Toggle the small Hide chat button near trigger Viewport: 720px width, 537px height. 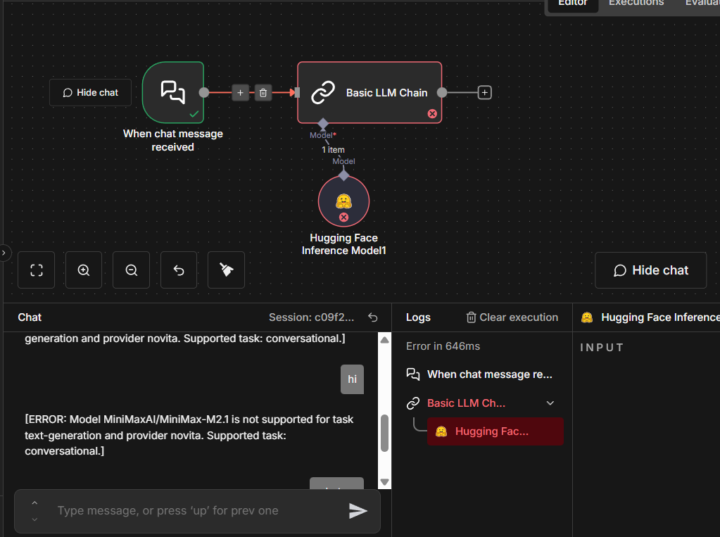[90, 93]
